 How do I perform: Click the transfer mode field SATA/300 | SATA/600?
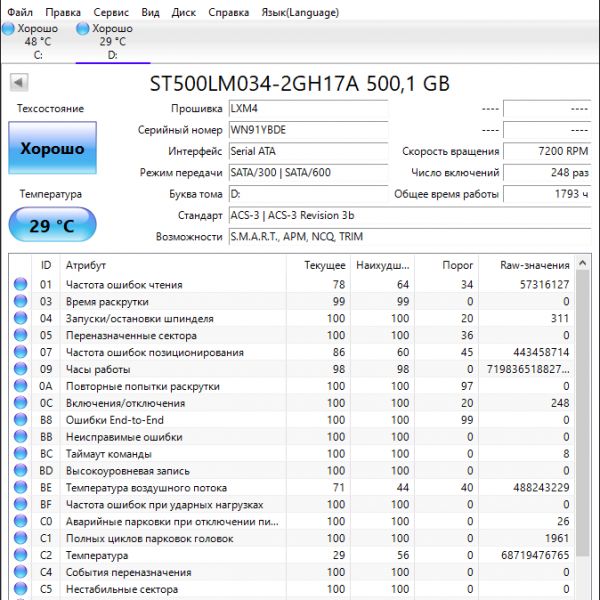click(x=308, y=173)
